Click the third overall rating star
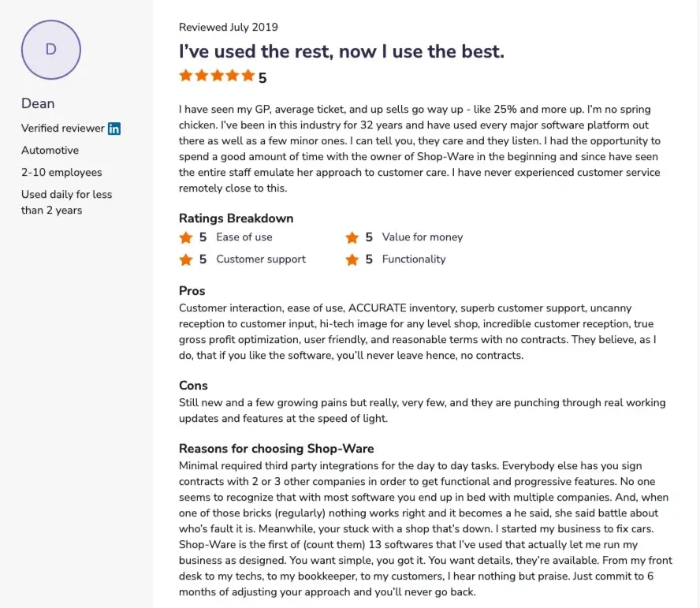 pos(217,76)
